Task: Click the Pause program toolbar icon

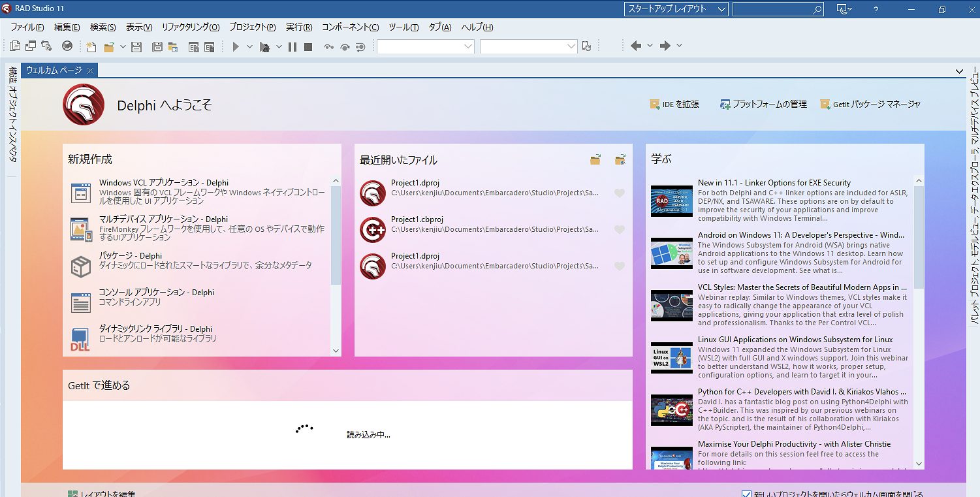Action: coord(292,46)
